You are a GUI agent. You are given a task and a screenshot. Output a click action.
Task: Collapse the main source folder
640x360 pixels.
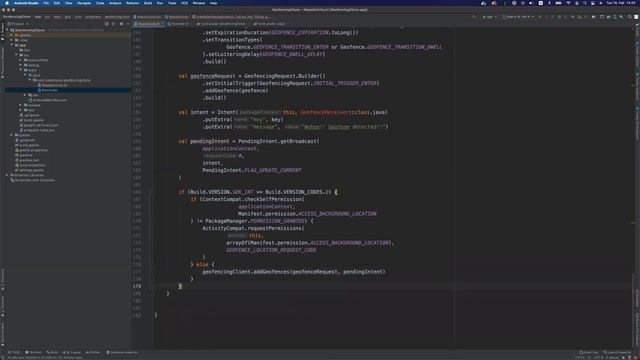point(21,70)
